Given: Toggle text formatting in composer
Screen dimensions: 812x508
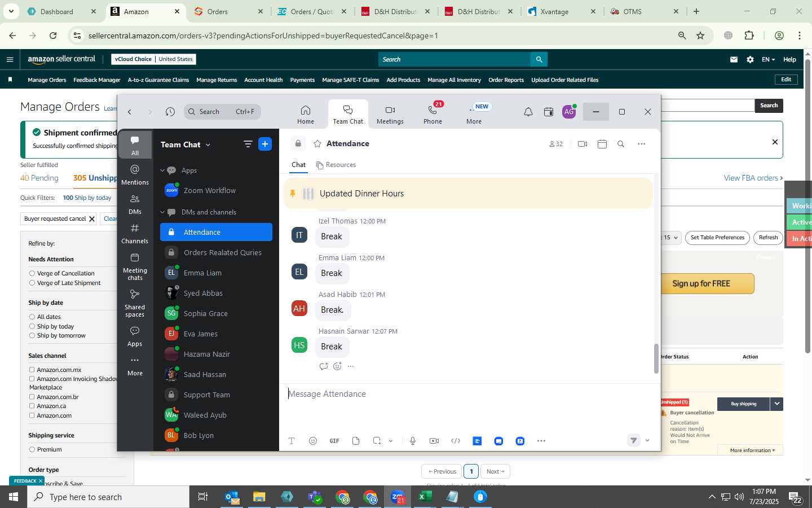Looking at the screenshot, I should pos(292,441).
